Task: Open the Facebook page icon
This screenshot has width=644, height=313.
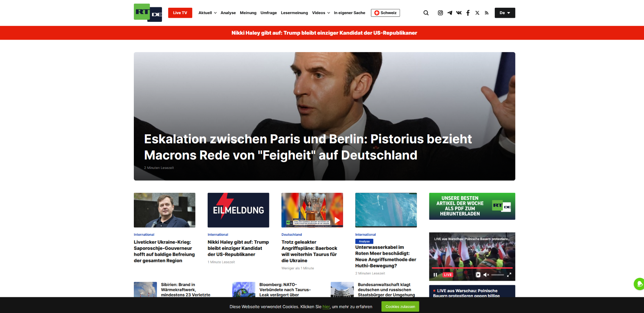Action: pos(468,13)
